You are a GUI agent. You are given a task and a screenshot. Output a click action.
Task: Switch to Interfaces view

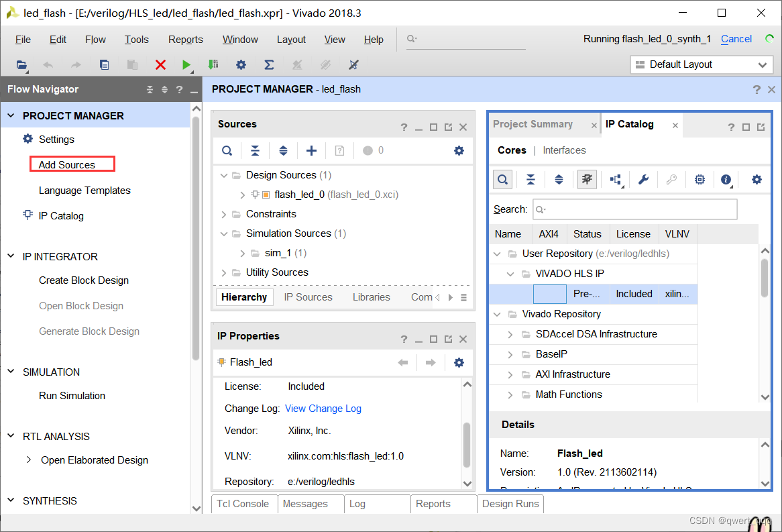point(564,150)
